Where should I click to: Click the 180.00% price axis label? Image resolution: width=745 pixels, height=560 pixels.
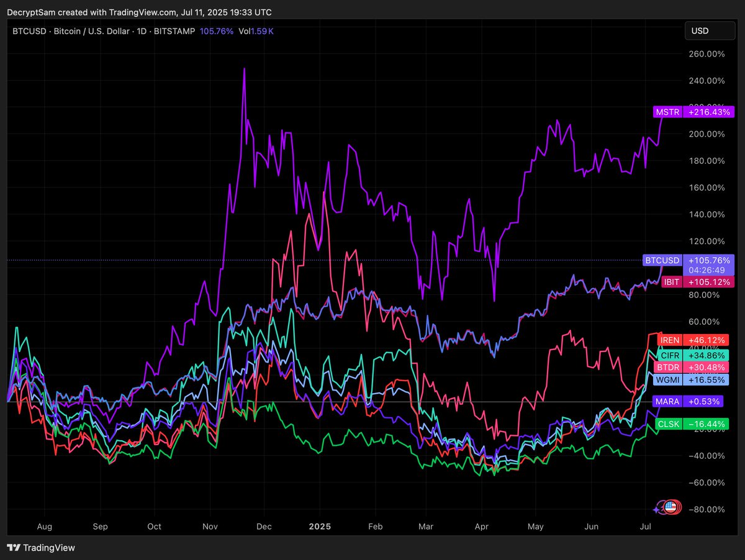point(707,161)
